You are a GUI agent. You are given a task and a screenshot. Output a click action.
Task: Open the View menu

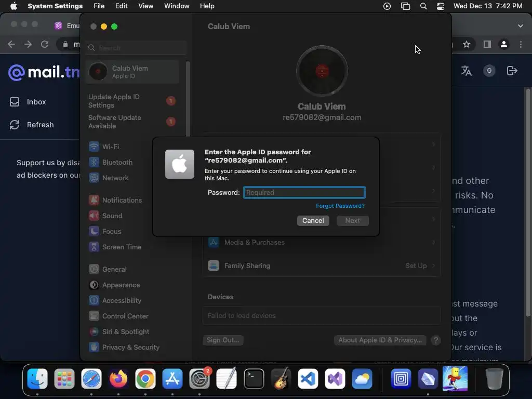(145, 6)
